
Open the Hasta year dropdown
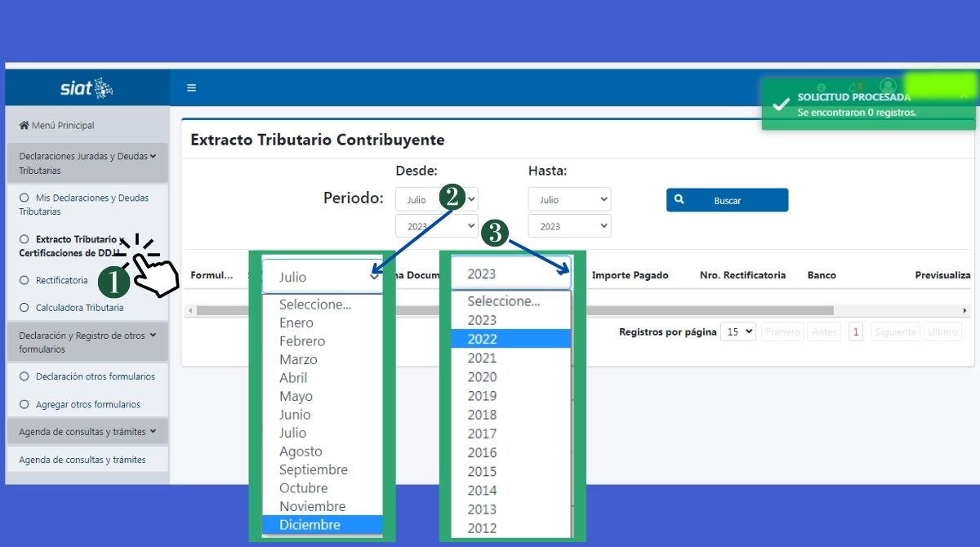(x=569, y=226)
